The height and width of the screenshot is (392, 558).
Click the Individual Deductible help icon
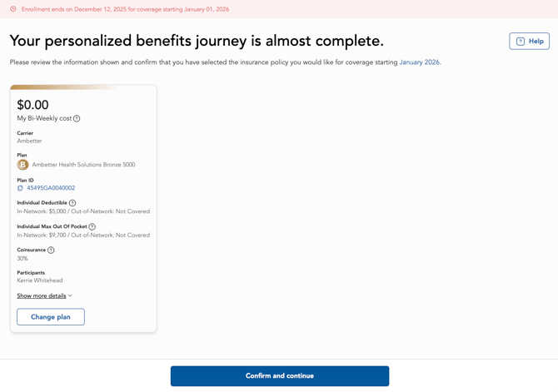tap(72, 203)
